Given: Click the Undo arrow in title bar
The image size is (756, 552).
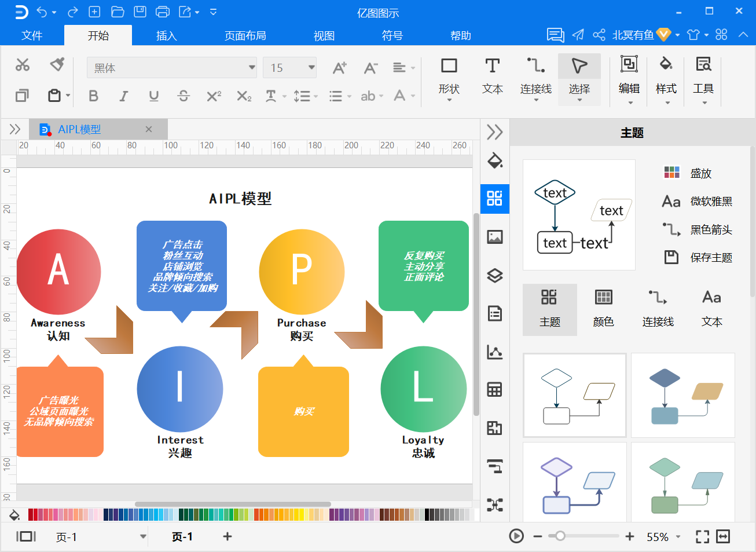Looking at the screenshot, I should pos(42,12).
